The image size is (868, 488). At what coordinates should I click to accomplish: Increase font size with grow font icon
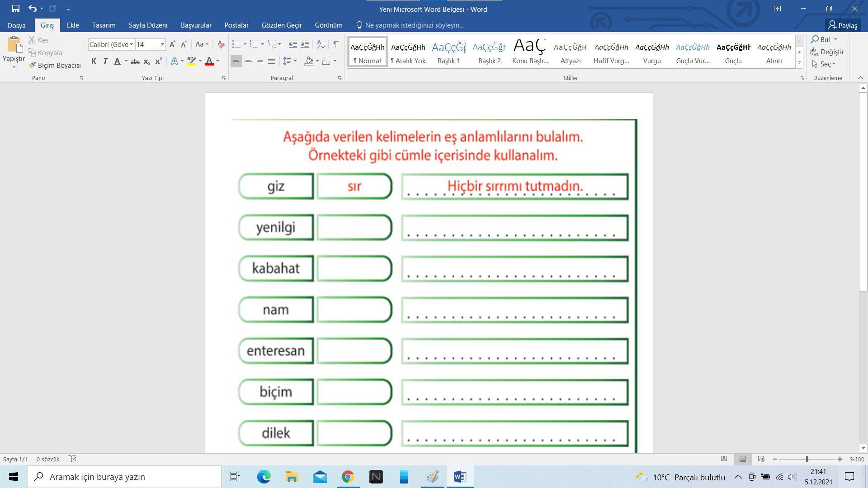(172, 44)
